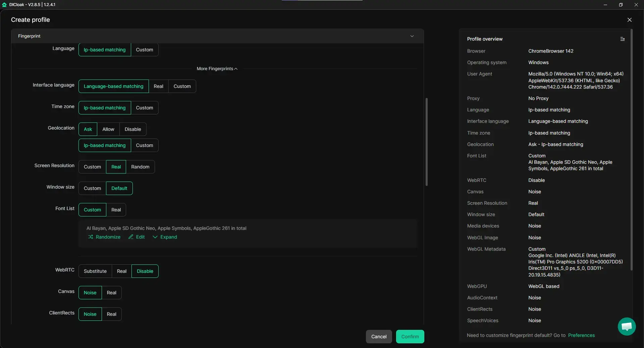The image size is (644, 348).
Task: Click the DICloak app logo in title bar
Action: click(x=4, y=5)
